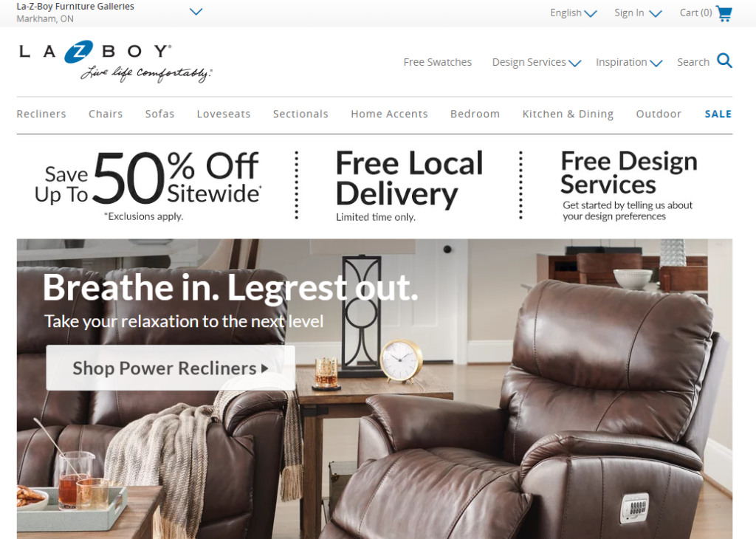Viewport: 756px width, 539px height.
Task: Open the Free Design Services promo
Action: pyautogui.click(x=629, y=185)
